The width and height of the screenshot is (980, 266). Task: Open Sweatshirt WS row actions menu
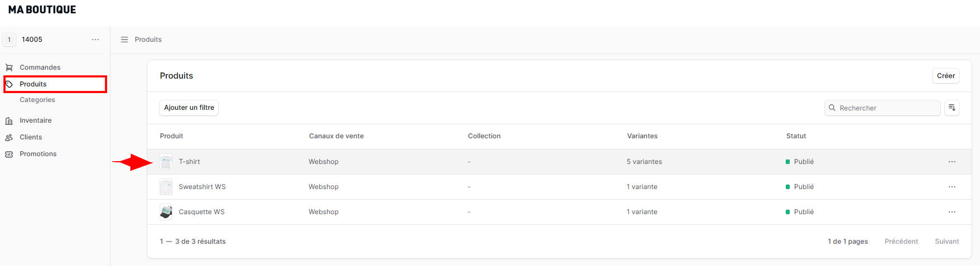tap(952, 187)
